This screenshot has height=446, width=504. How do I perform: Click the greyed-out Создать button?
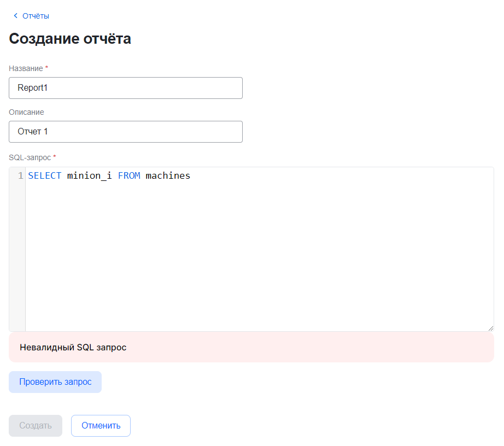36,426
